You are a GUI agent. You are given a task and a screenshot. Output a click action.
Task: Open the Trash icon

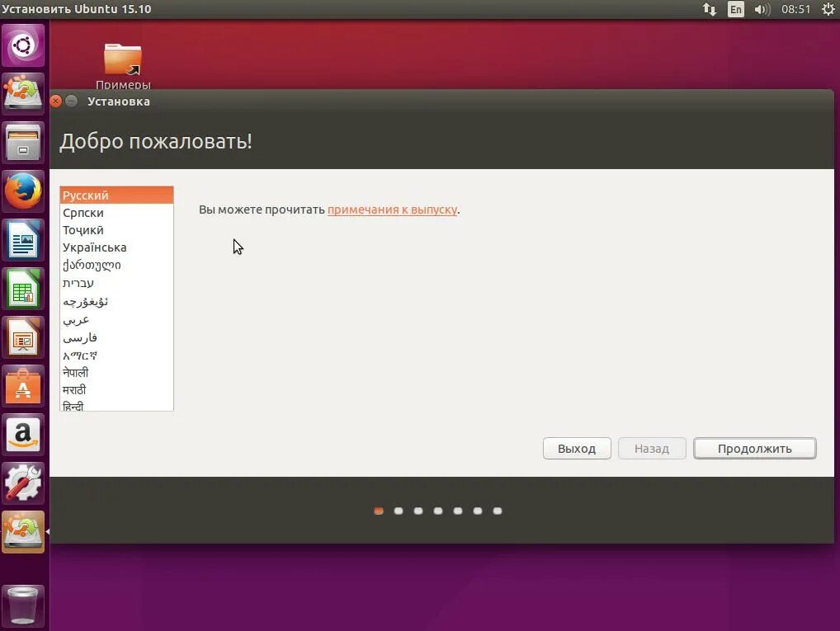click(23, 605)
